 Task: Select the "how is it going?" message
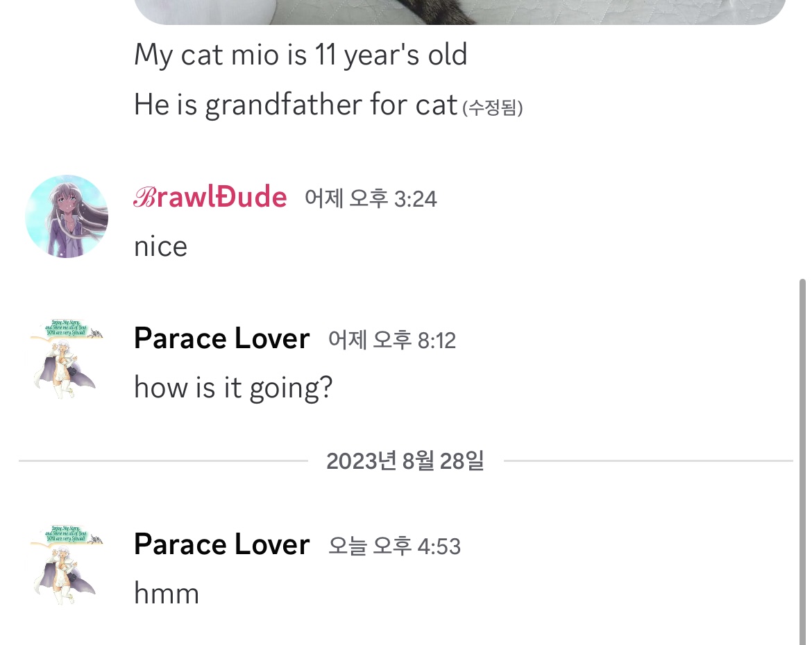233,387
